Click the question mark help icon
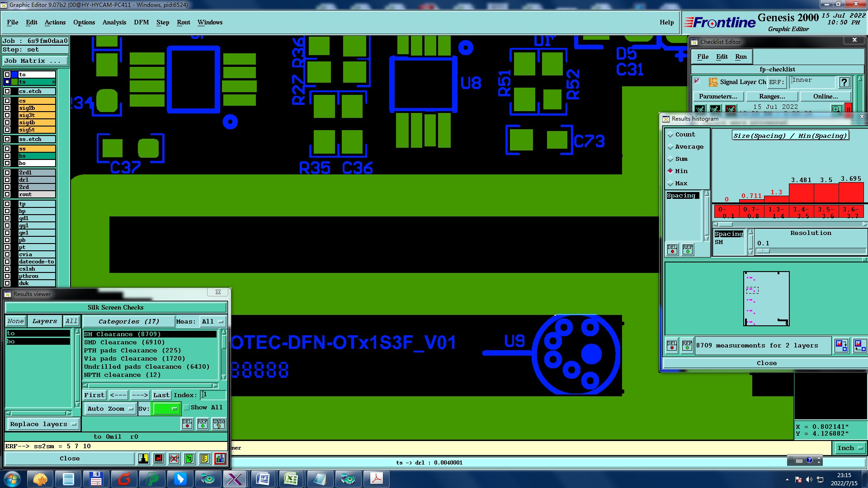Viewport: 868px width, 488px height. 844,82
